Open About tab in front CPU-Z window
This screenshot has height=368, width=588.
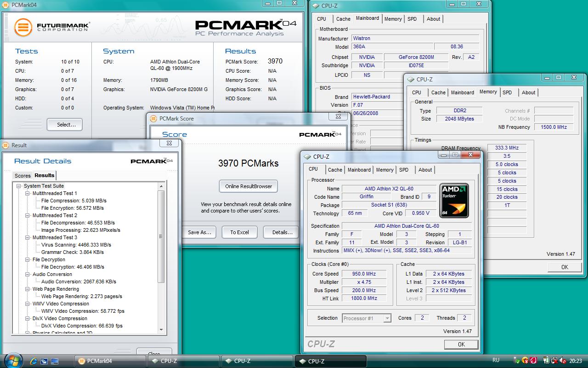[x=425, y=170]
